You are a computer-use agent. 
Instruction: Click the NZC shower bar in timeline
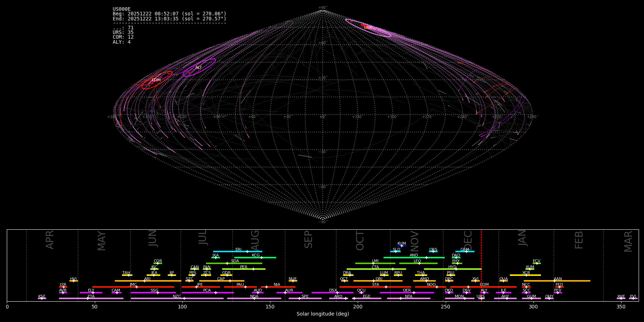point(177,298)
